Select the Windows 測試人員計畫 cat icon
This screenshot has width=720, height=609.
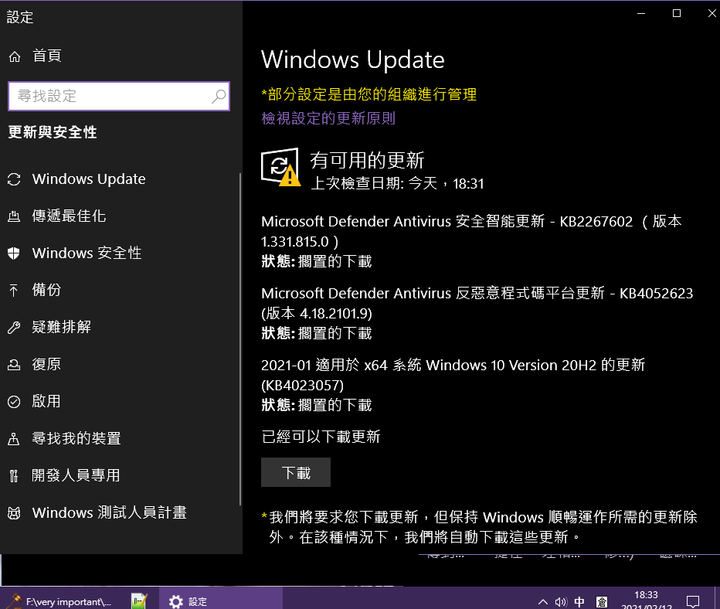pos(14,513)
